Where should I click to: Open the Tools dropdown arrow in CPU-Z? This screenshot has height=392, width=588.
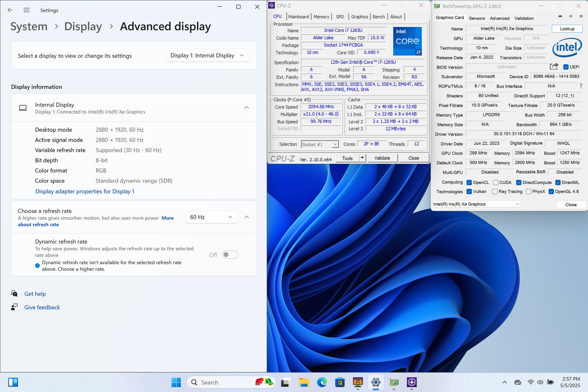coord(362,158)
